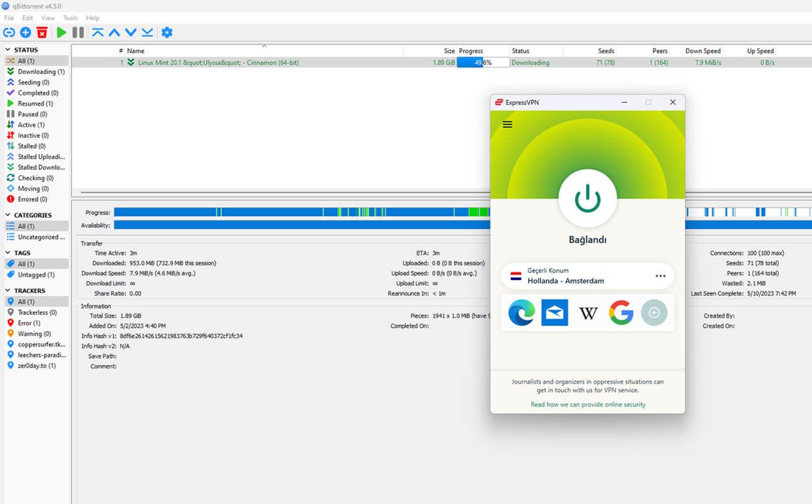The width and height of the screenshot is (812, 504).
Task: Open qBittorrent Options gear icon
Action: click(167, 33)
